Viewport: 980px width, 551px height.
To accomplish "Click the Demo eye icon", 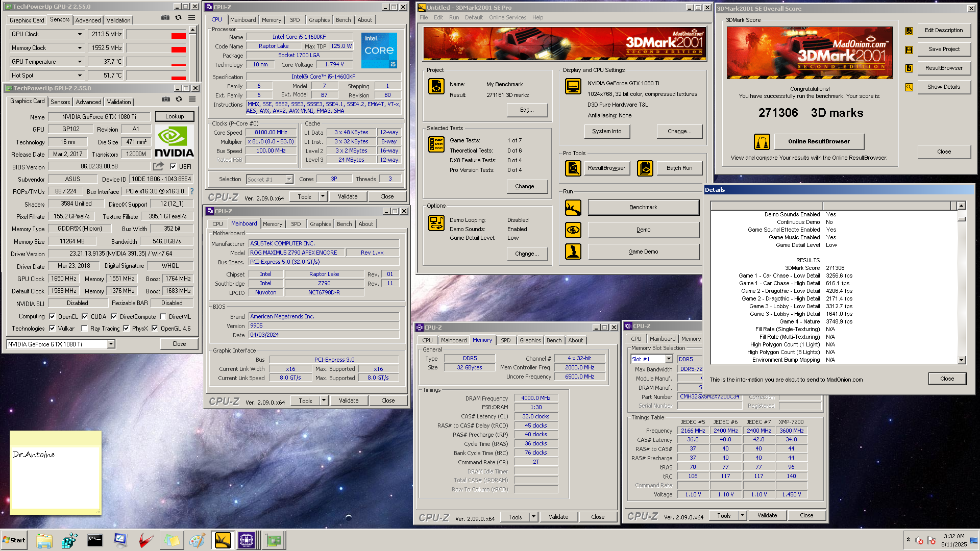I will pos(573,230).
